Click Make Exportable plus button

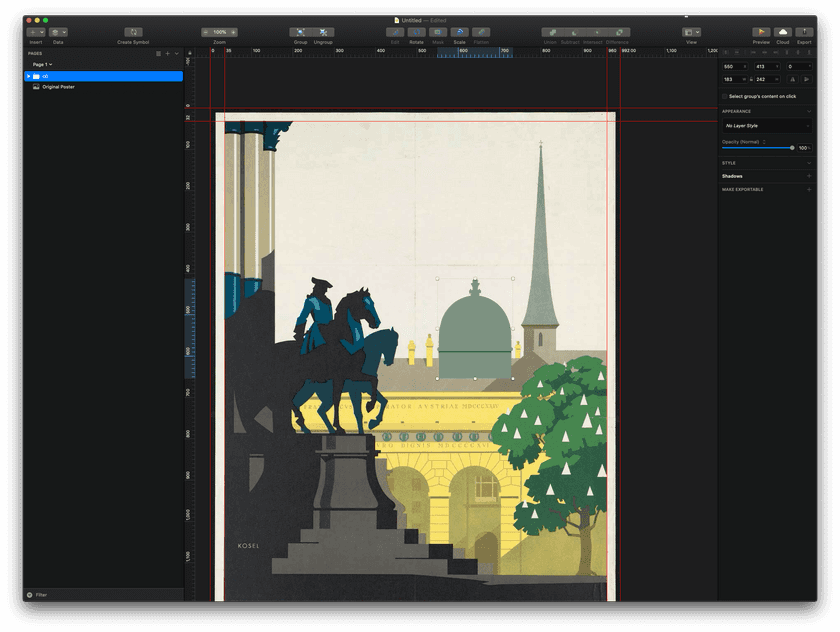(x=809, y=189)
